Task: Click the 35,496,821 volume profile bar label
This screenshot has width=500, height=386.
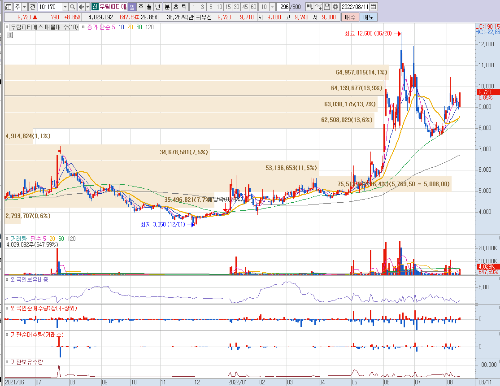Action: coord(188,200)
